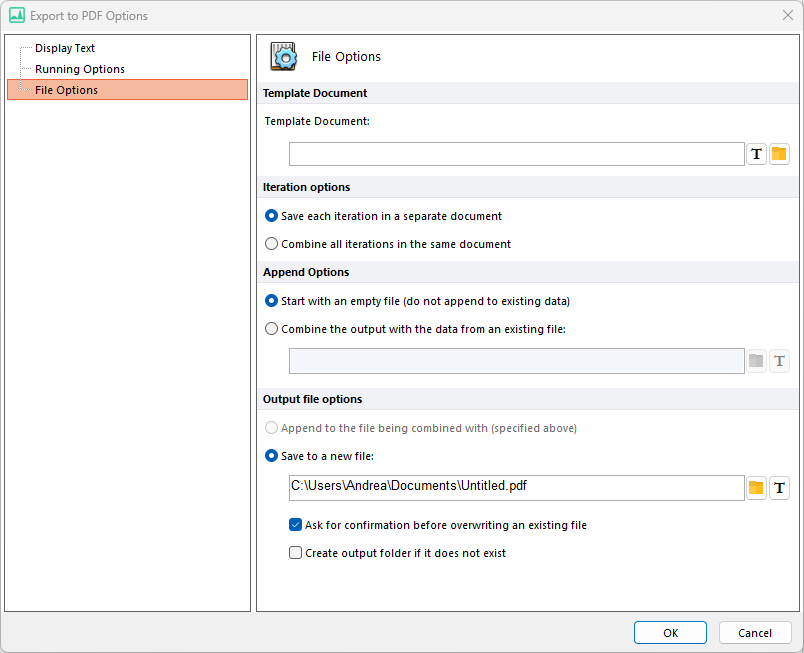
Task: Click the T token button next to Untitled.pdf path
Action: [x=779, y=488]
